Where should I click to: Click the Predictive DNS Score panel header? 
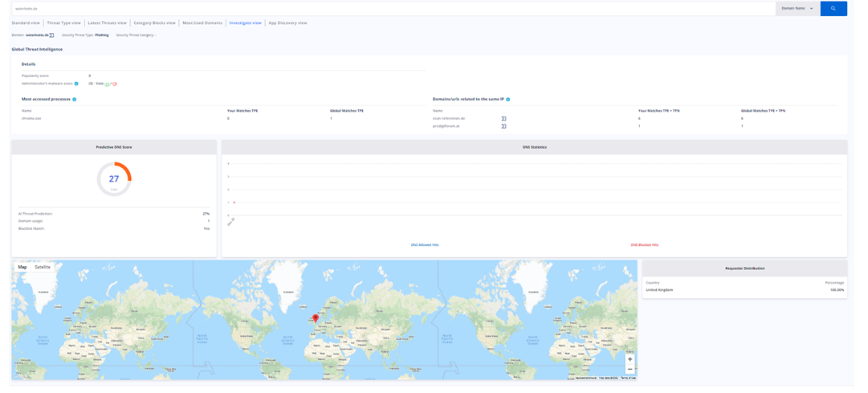coord(114,147)
